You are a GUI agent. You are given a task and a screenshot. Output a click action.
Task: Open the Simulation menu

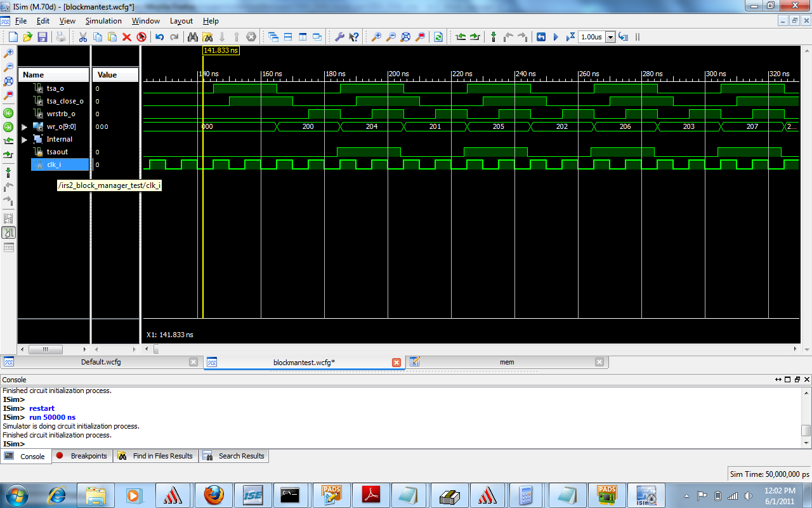click(103, 21)
